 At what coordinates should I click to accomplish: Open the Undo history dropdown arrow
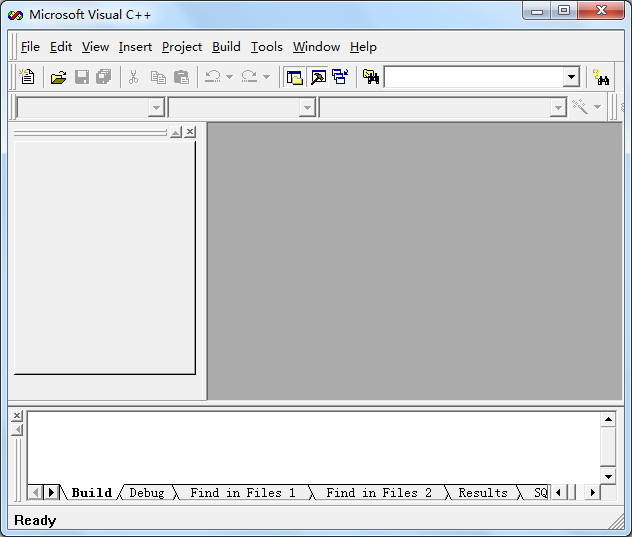point(230,77)
